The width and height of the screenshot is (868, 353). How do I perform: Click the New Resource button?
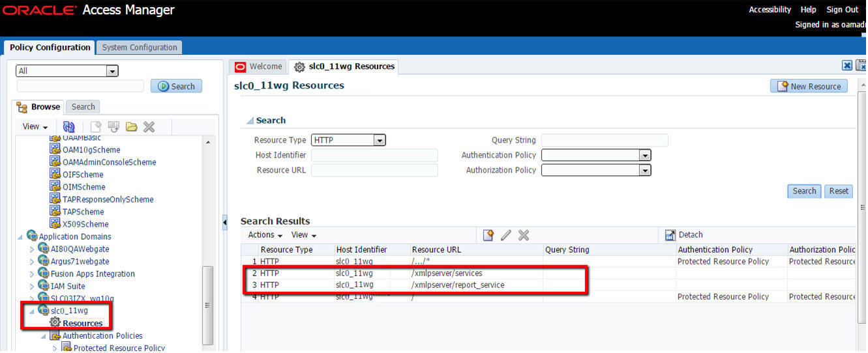click(x=809, y=86)
